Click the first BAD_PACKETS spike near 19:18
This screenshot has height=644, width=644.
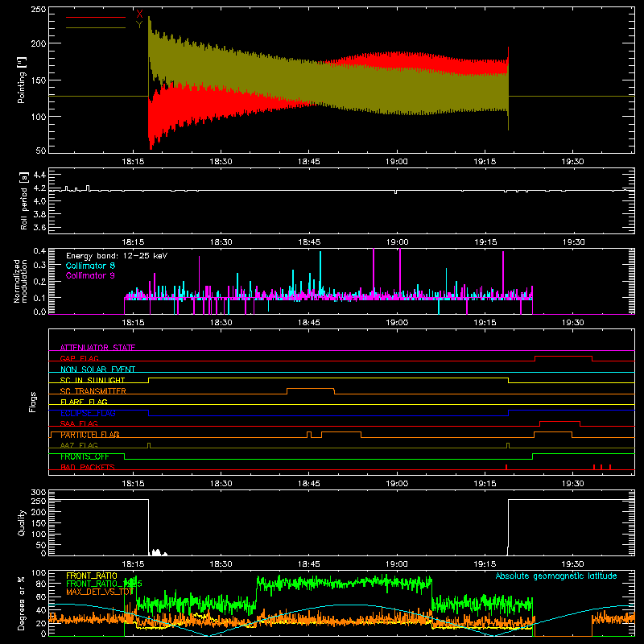tap(506, 467)
